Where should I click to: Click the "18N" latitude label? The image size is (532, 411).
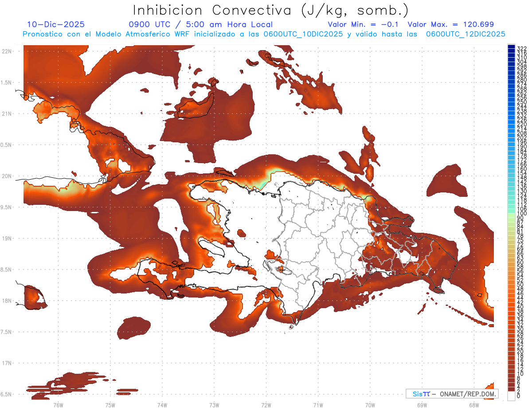[x=6, y=301]
